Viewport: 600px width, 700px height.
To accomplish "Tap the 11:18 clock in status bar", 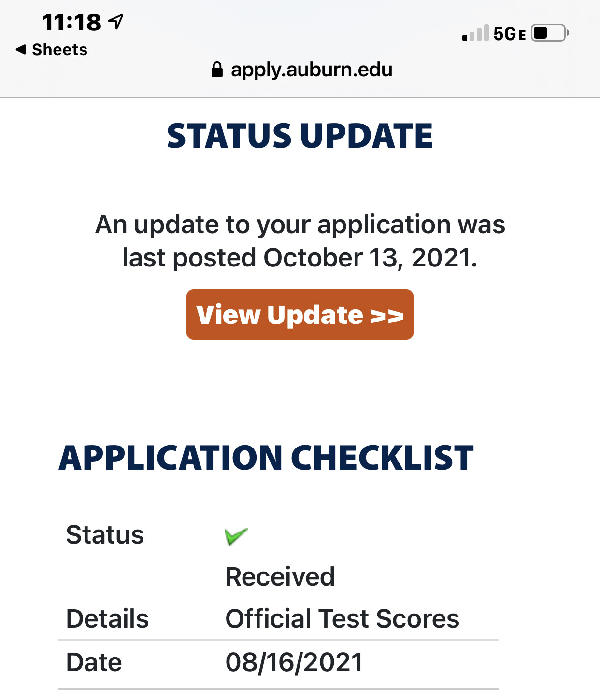I will tap(71, 22).
